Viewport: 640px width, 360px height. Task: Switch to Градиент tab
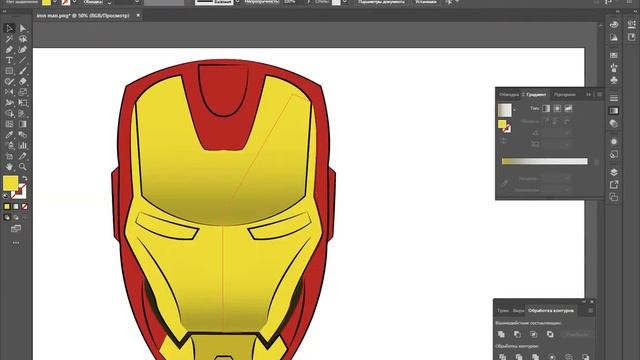(536, 95)
